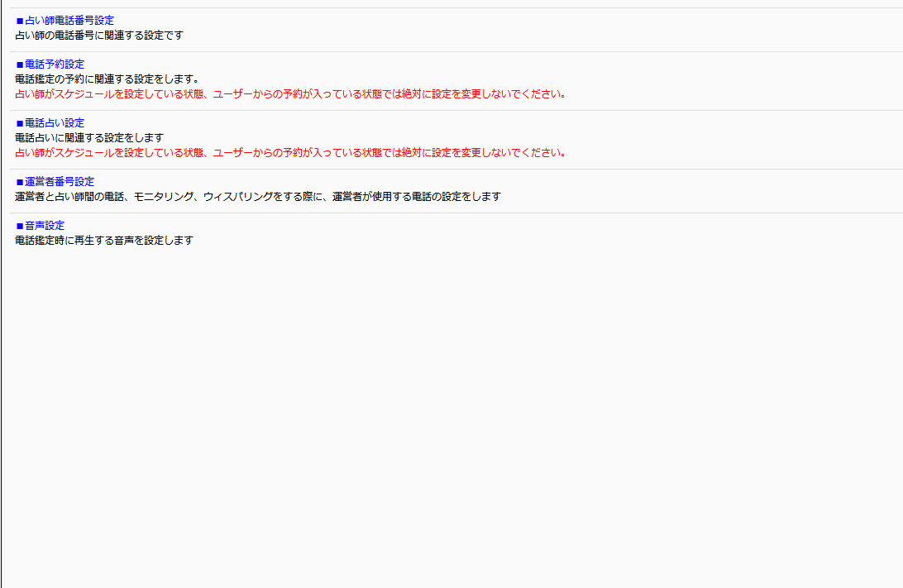
Task: Click the square marker beside 運営者番号設定
Action: 20,182
